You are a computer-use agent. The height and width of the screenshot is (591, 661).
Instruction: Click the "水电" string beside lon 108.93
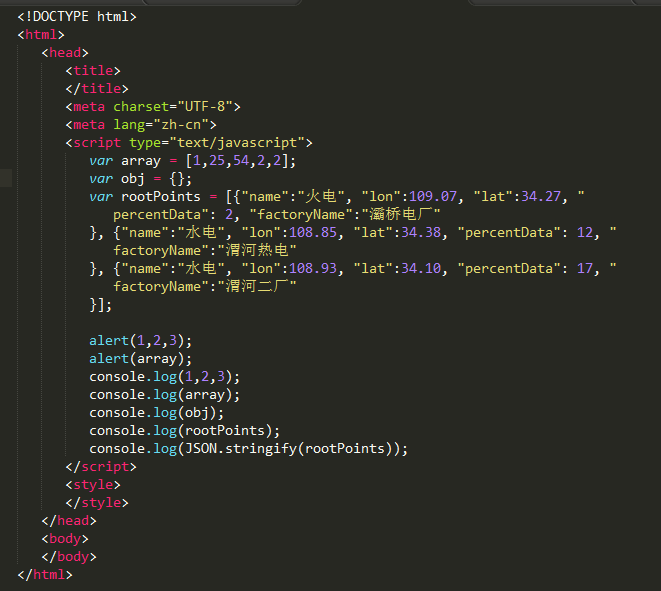201,269
